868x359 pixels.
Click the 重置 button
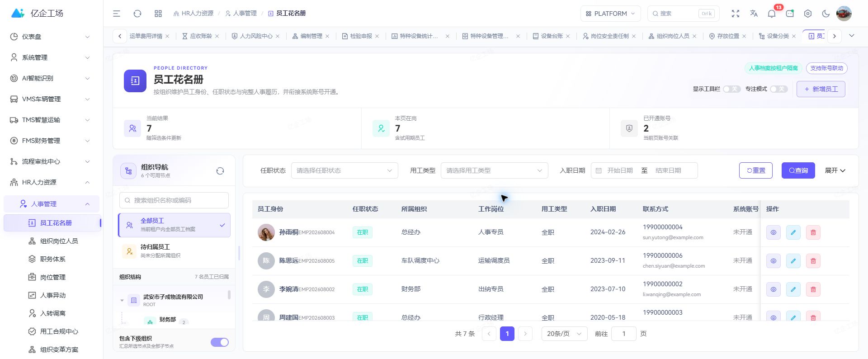(x=756, y=170)
